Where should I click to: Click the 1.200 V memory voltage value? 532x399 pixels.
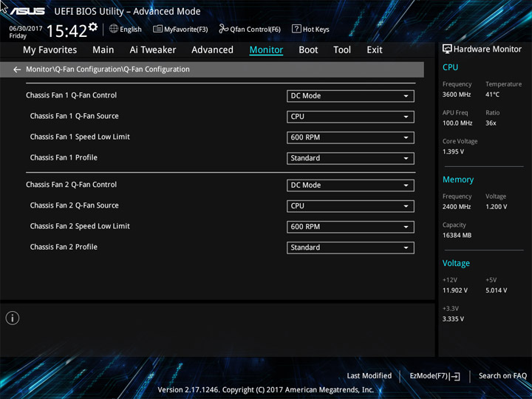coord(496,207)
